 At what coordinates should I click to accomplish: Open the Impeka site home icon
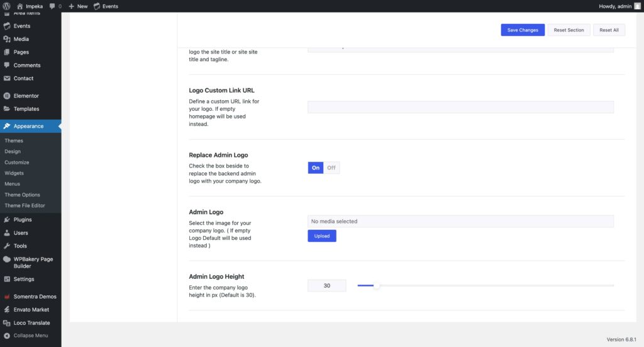pos(20,6)
